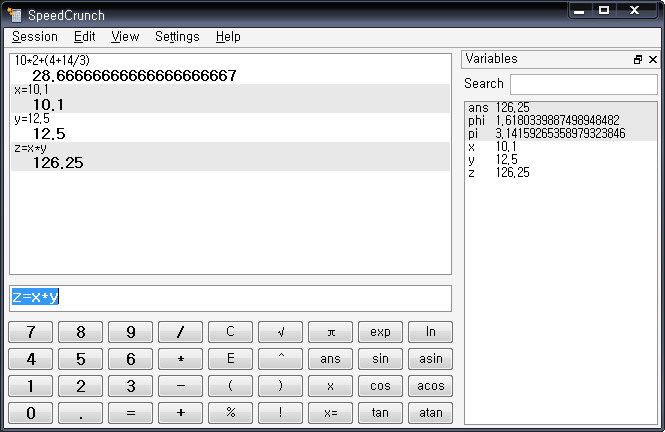Click keypad digit 3
665x432 pixels.
[x=131, y=386]
